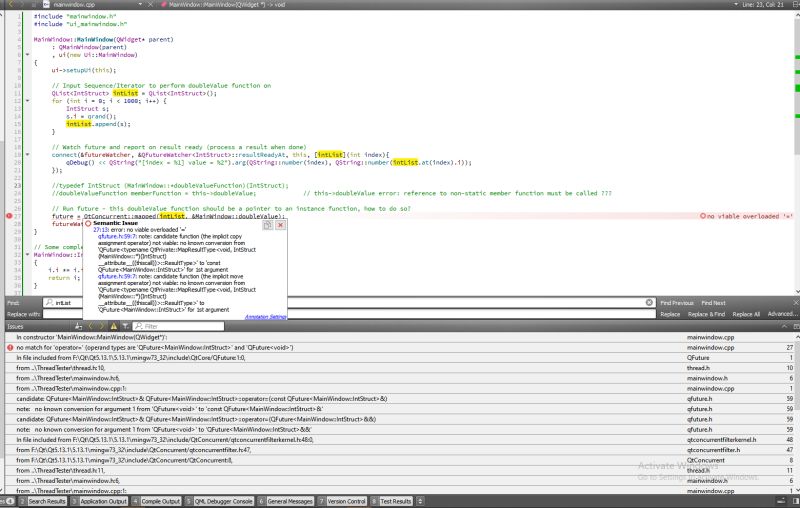Open the dropdown arrow beside the Line/Col indicator

tap(736, 4)
